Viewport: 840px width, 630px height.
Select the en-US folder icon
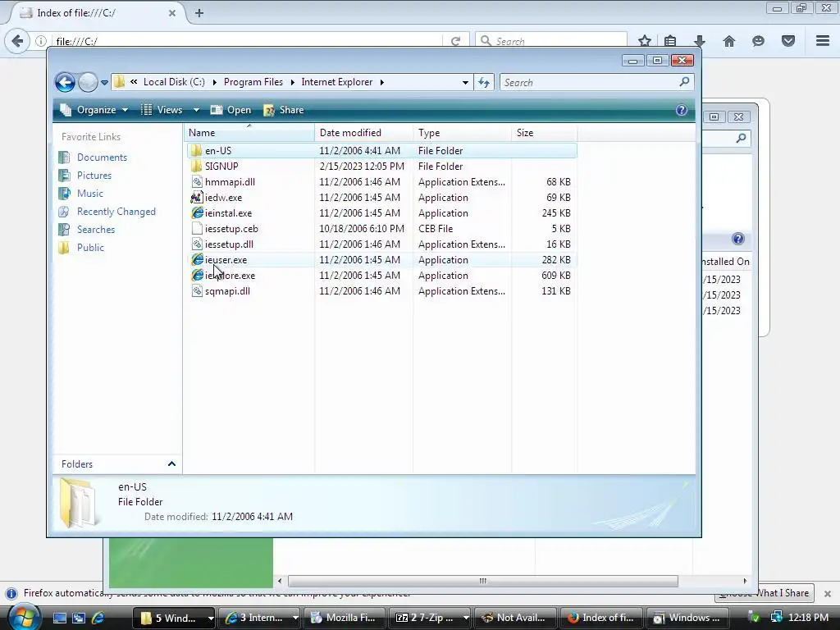click(x=197, y=151)
